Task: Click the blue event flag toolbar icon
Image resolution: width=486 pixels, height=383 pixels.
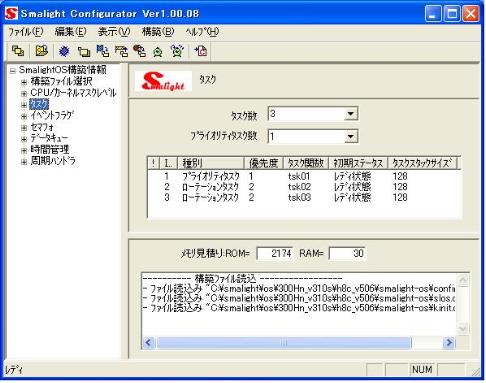Action: [103, 51]
